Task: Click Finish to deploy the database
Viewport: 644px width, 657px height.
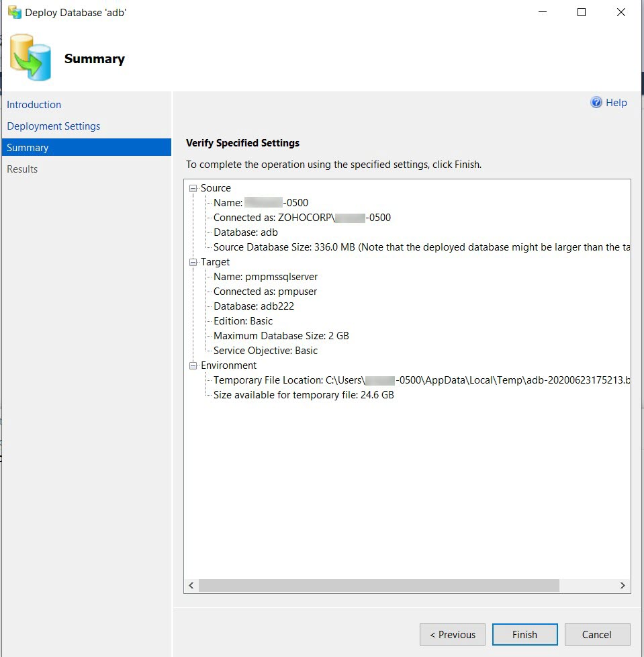Action: point(524,634)
